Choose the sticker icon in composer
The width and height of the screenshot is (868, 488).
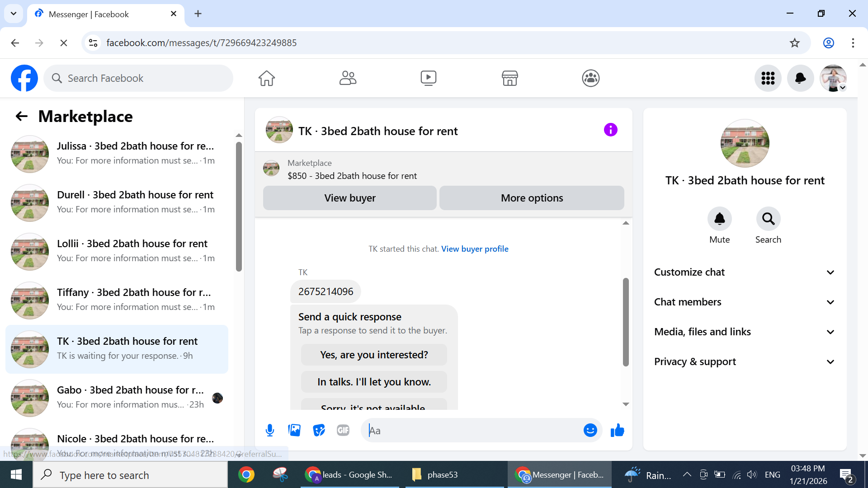[x=319, y=431]
